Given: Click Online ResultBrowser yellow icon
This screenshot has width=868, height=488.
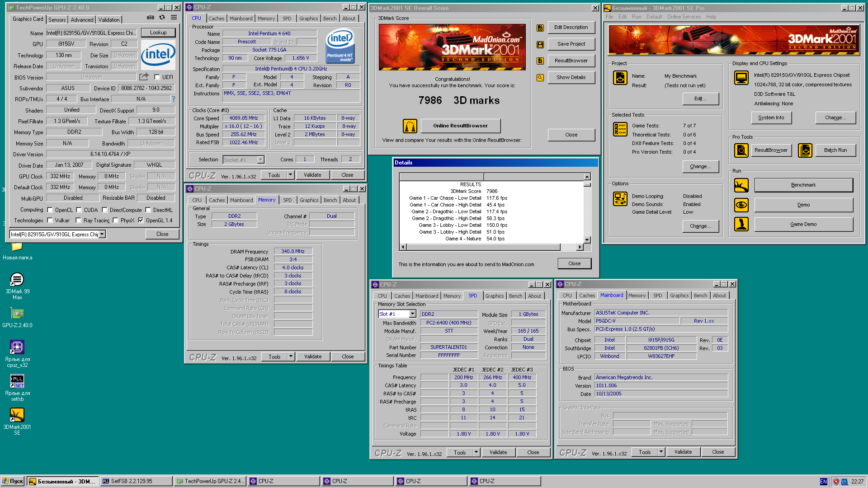Looking at the screenshot, I should click(410, 126).
